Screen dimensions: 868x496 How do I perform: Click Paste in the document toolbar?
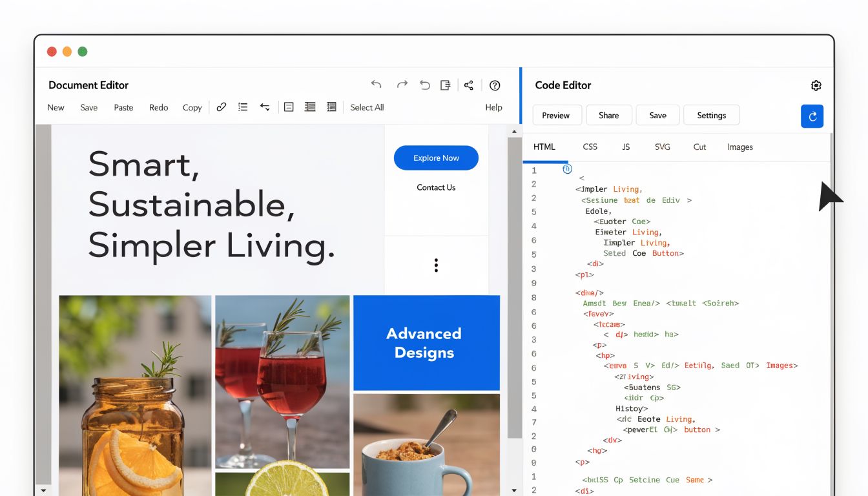coord(123,108)
